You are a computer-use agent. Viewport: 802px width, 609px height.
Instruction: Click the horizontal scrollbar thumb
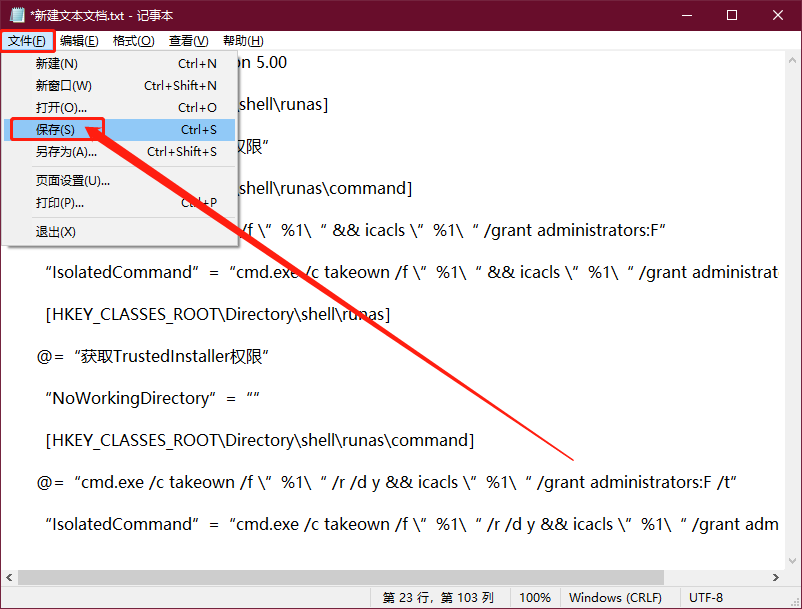(x=340, y=578)
